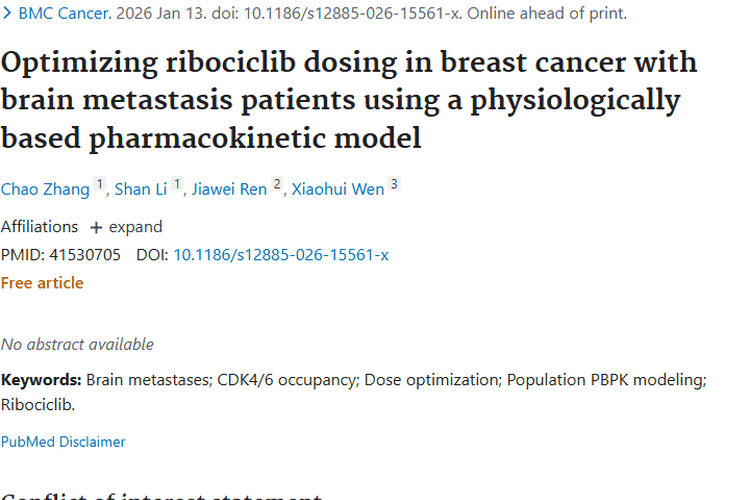Image resolution: width=750 pixels, height=500 pixels.
Task: Click the bold Keywords label
Action: 41,380
